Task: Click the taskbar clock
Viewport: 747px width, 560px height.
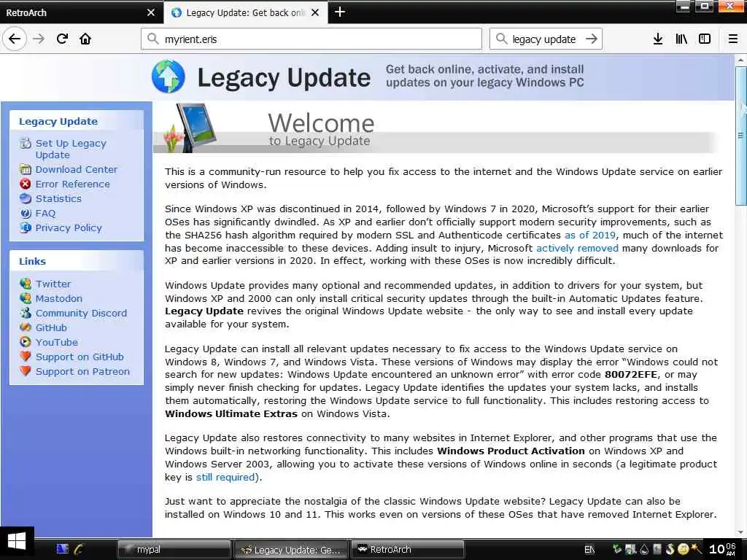Action: (723, 549)
